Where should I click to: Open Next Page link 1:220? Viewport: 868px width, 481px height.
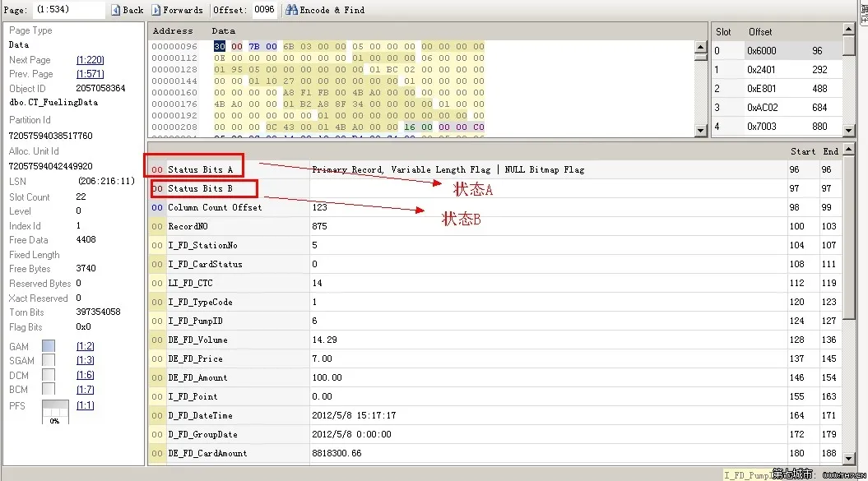91,60
